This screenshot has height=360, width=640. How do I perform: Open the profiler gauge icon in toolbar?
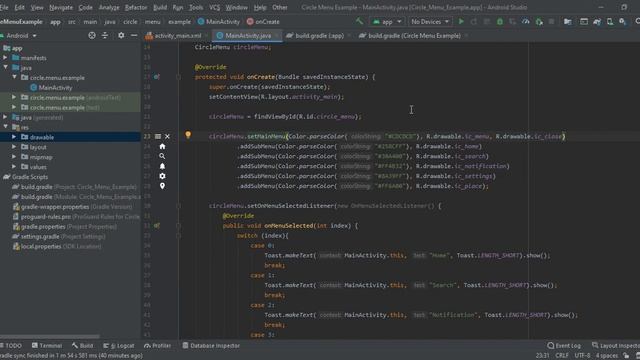click(x=526, y=22)
